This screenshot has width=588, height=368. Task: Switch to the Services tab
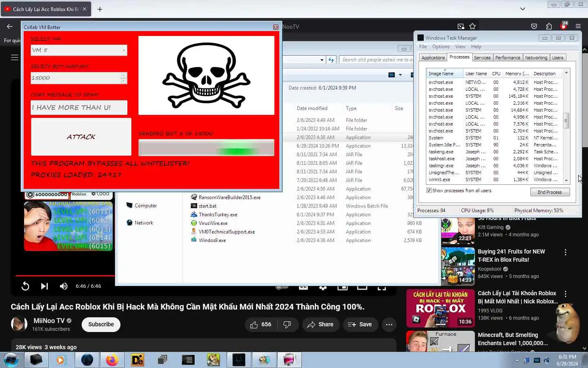tap(482, 58)
